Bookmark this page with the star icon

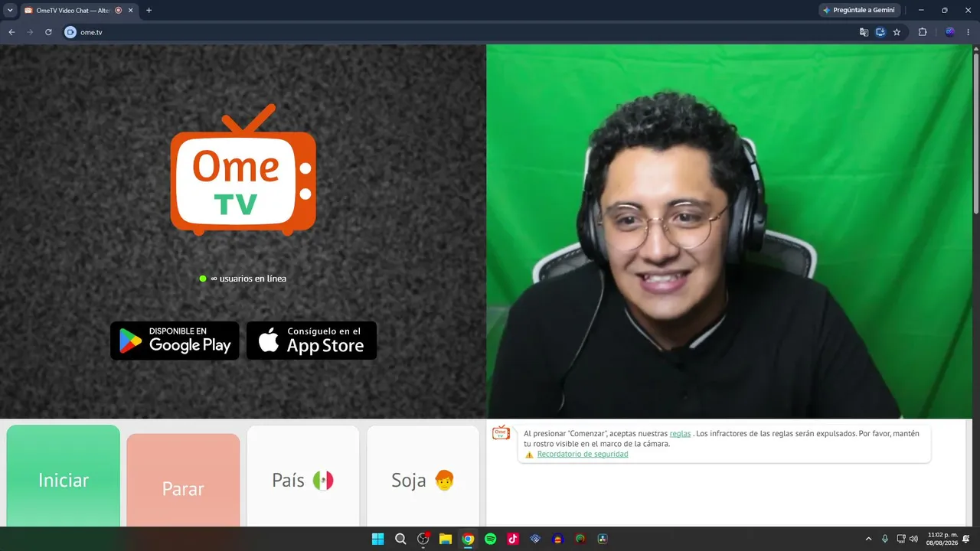coord(897,32)
